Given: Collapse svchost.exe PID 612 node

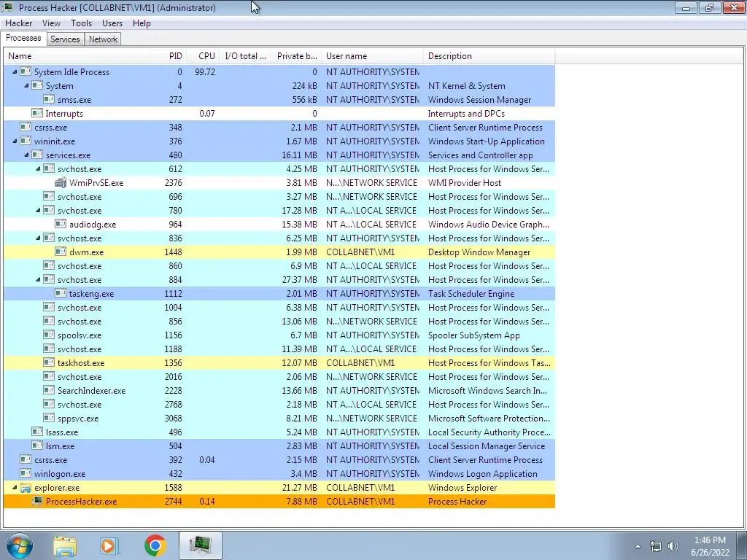Looking at the screenshot, I should [x=38, y=168].
